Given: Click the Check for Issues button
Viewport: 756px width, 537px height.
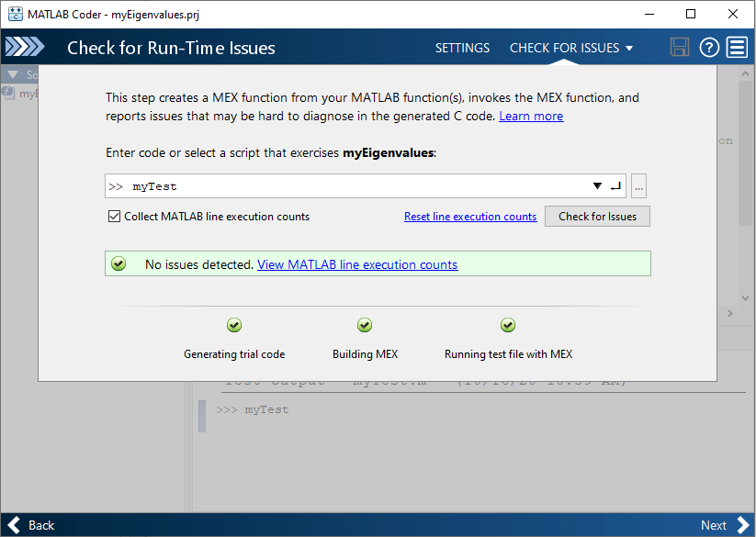Looking at the screenshot, I should pos(597,217).
